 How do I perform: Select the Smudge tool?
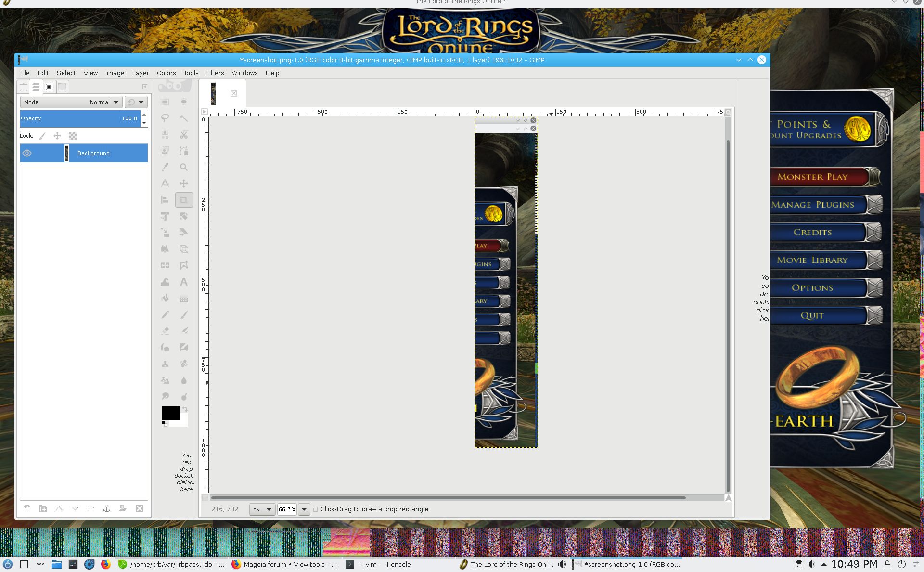165,396
